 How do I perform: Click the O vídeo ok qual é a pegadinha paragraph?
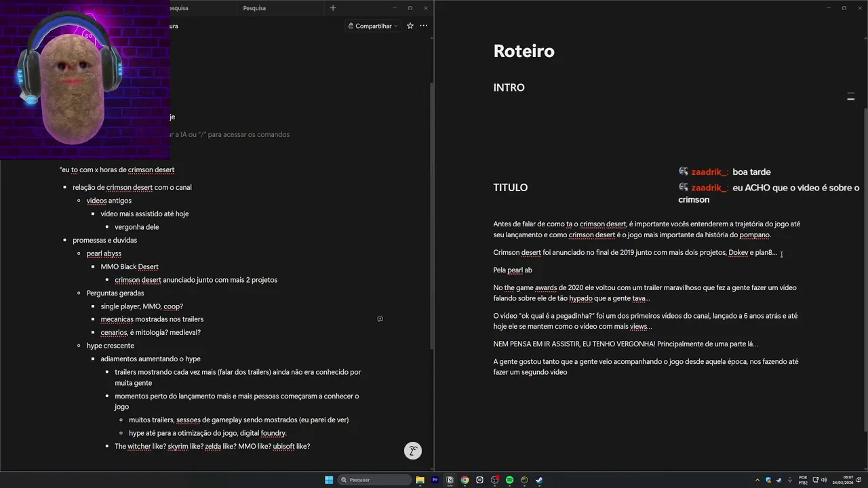[645, 321]
